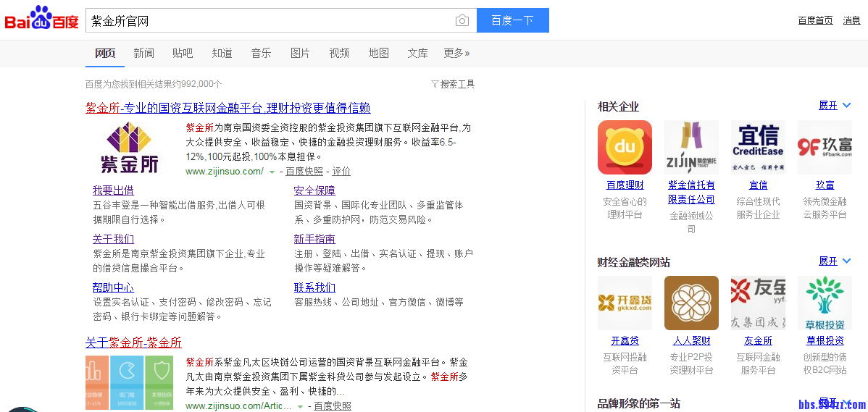Click 评价 link of first result

click(x=341, y=172)
